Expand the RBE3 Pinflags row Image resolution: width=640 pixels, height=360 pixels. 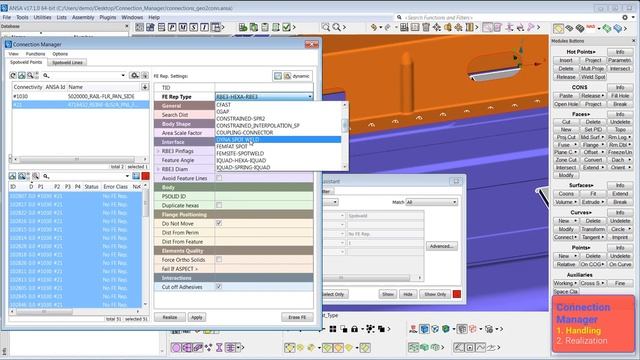158,151
